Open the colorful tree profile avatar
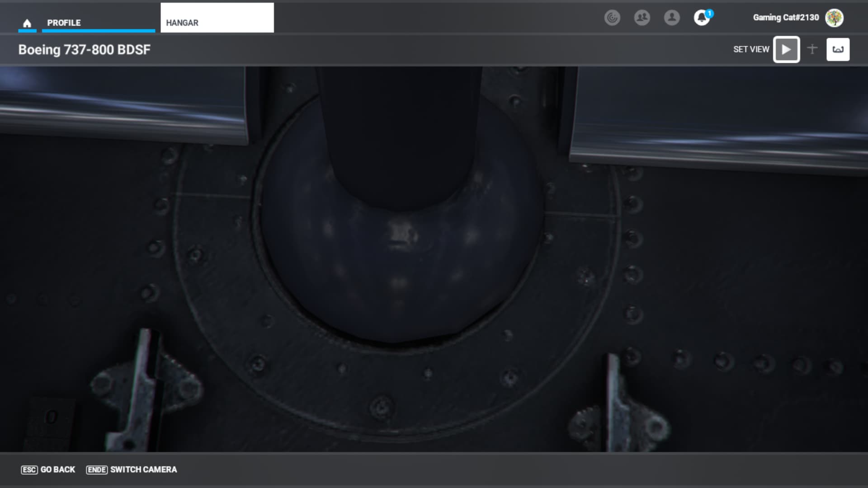The height and width of the screenshot is (488, 868). (x=834, y=18)
